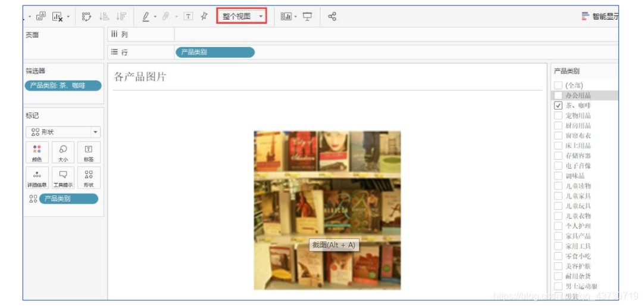Click the 各产品图片 sheet title
Screen dimensions: 644x307
[140, 76]
